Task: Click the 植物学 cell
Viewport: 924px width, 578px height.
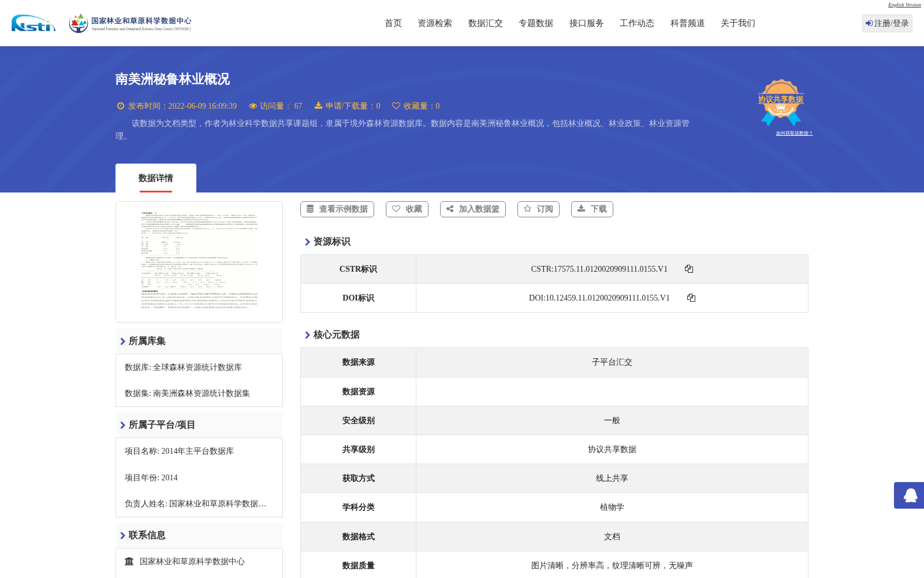Action: click(x=612, y=507)
